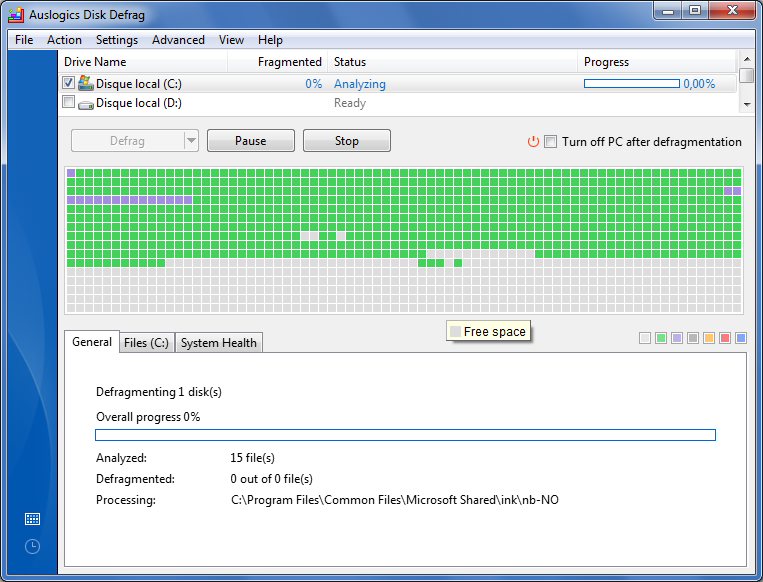Screen dimensions: 763x582
Task: Click the Ready status of drive D:
Action: click(x=350, y=103)
